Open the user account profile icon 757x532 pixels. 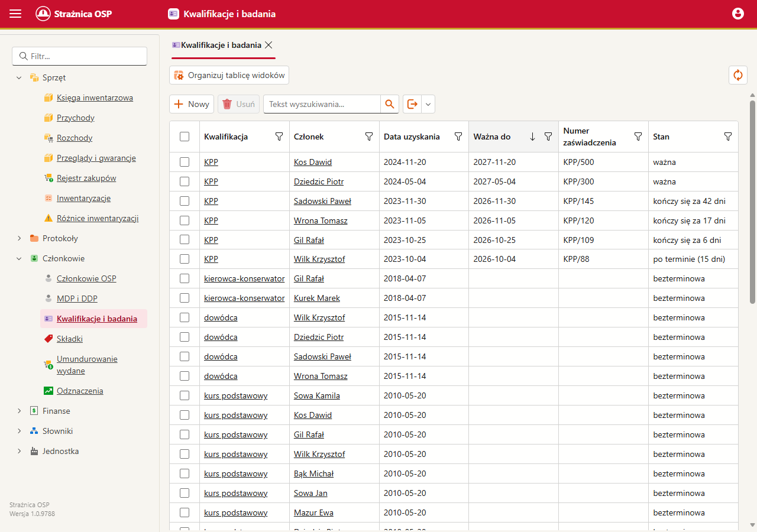click(x=737, y=14)
